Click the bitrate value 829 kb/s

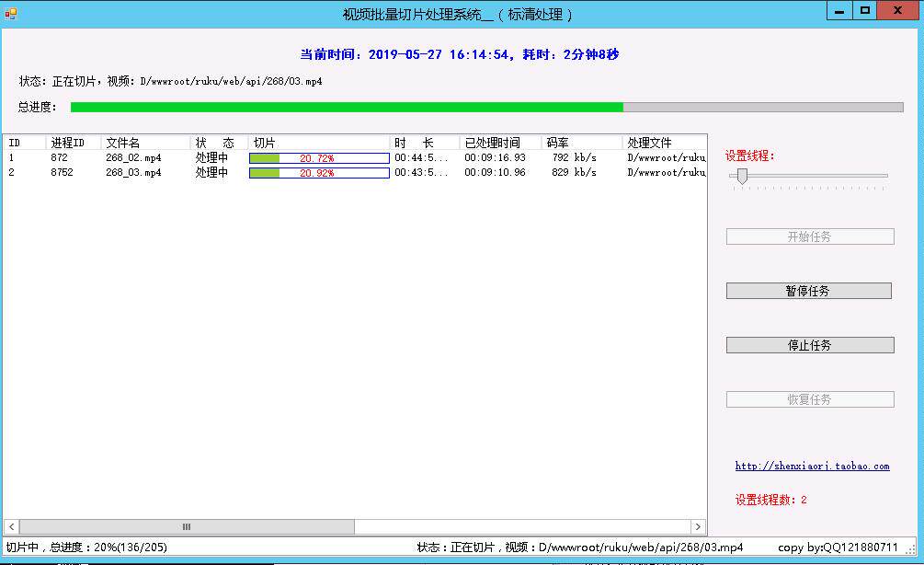(574, 172)
